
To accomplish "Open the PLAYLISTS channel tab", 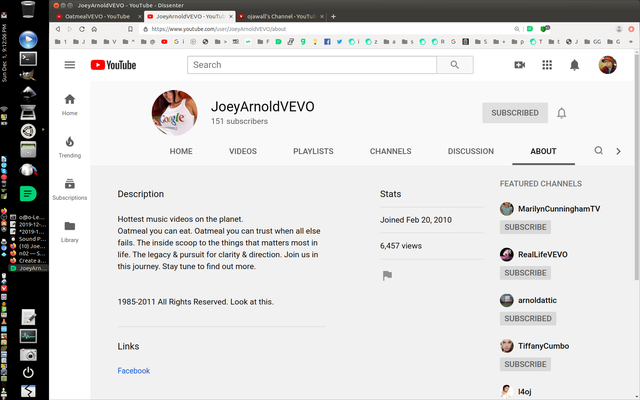I will 313,151.
